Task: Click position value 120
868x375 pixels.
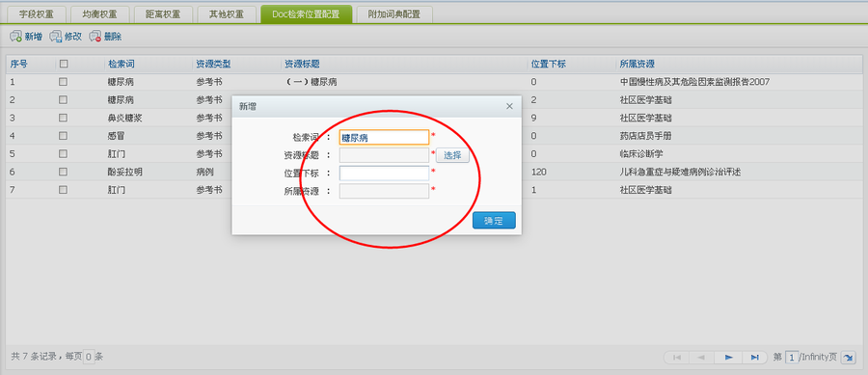Action: point(538,172)
